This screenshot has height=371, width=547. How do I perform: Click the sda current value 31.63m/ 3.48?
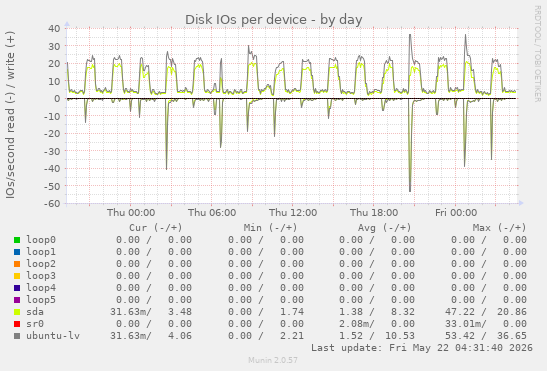(151, 312)
